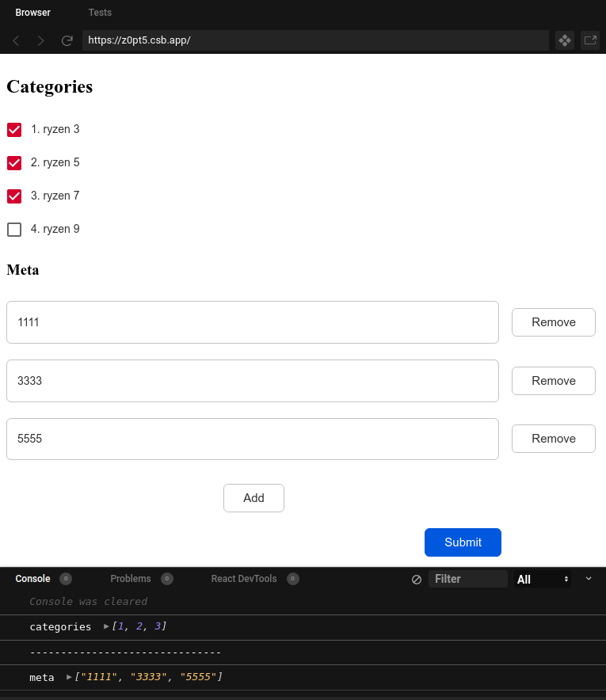Click the sandbox grid icon beside URL bar

click(x=565, y=40)
